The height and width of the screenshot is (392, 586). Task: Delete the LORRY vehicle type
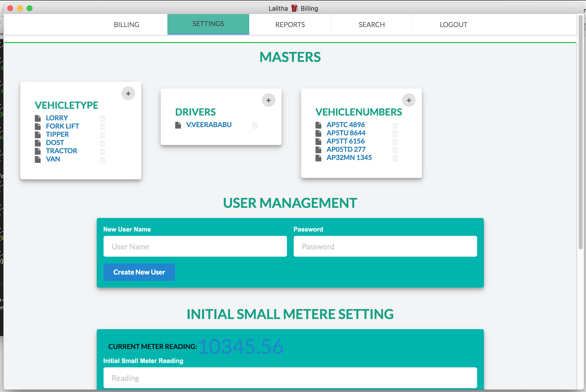pyautogui.click(x=102, y=118)
